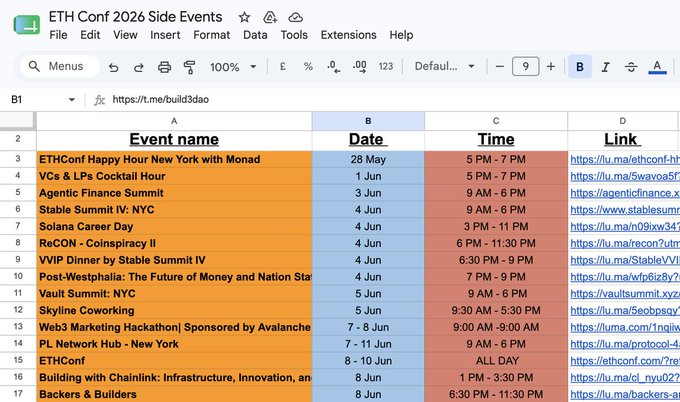Open the File menu

(58, 35)
